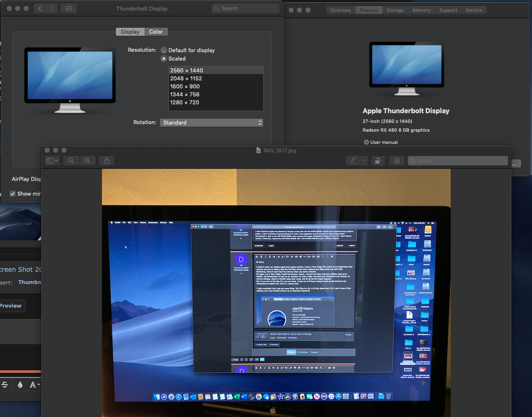Choose the 2048 × 1152 resolution
The height and width of the screenshot is (417, 532).
coord(216,78)
